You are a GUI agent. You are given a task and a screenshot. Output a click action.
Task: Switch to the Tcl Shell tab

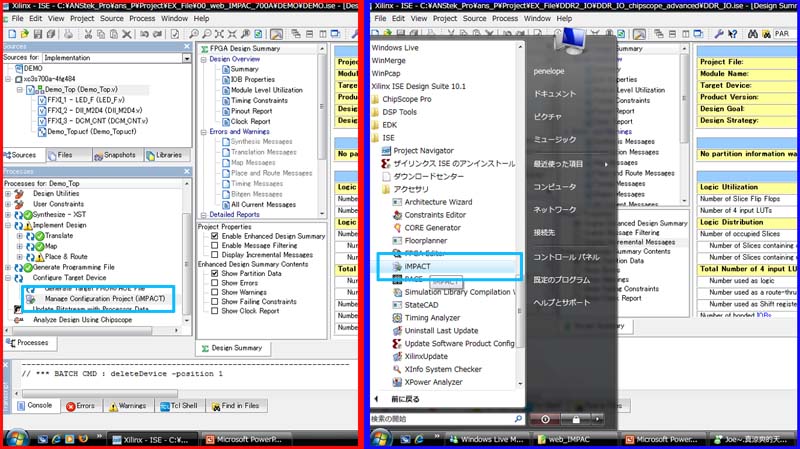[179, 406]
